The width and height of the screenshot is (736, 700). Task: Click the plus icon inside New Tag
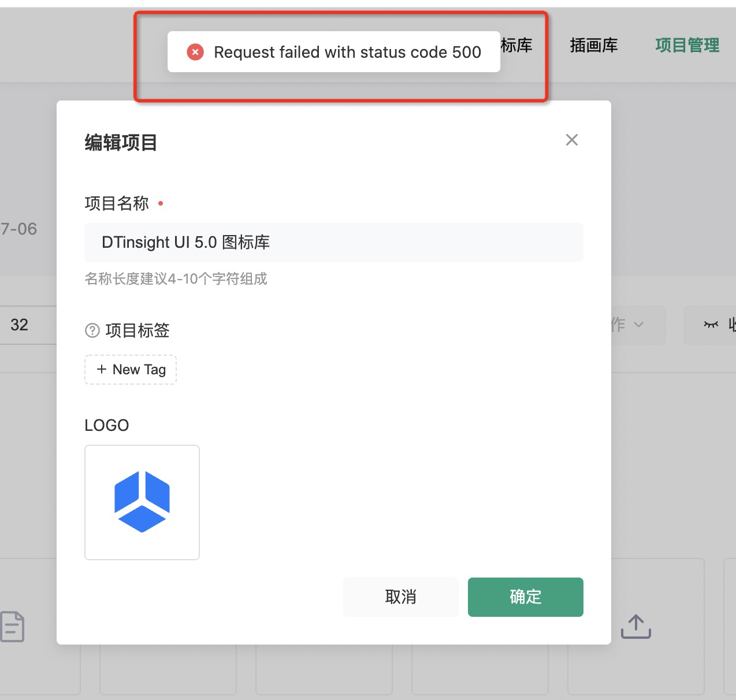tap(102, 370)
